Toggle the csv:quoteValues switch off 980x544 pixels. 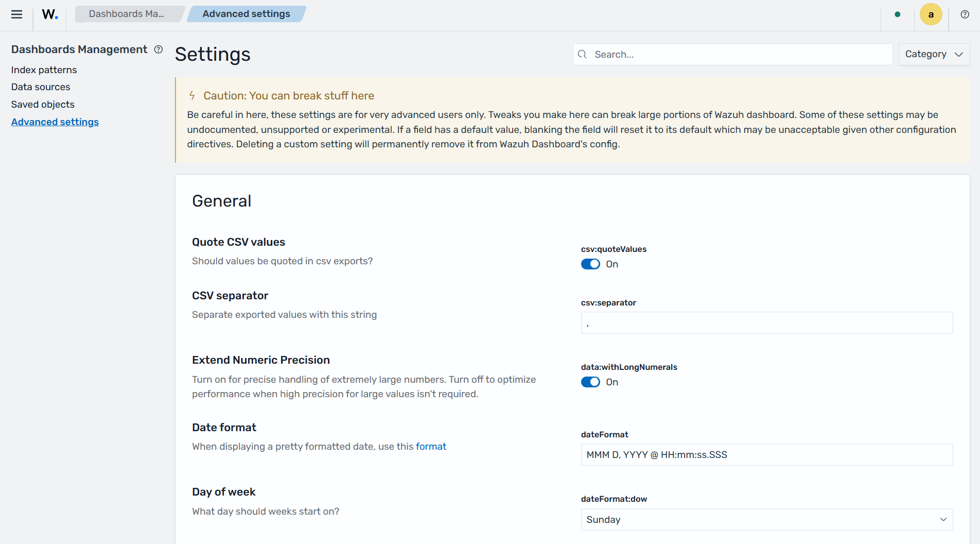590,264
